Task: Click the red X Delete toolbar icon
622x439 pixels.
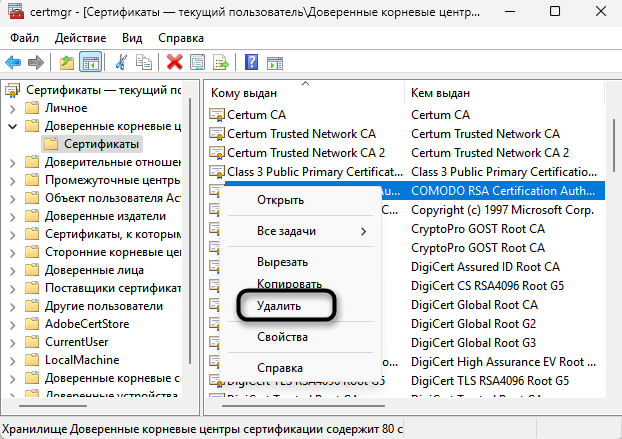Action: pos(174,62)
